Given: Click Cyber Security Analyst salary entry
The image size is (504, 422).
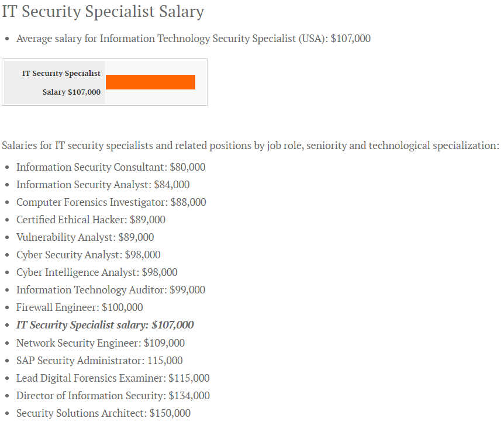Looking at the screenshot, I should click(x=88, y=255).
